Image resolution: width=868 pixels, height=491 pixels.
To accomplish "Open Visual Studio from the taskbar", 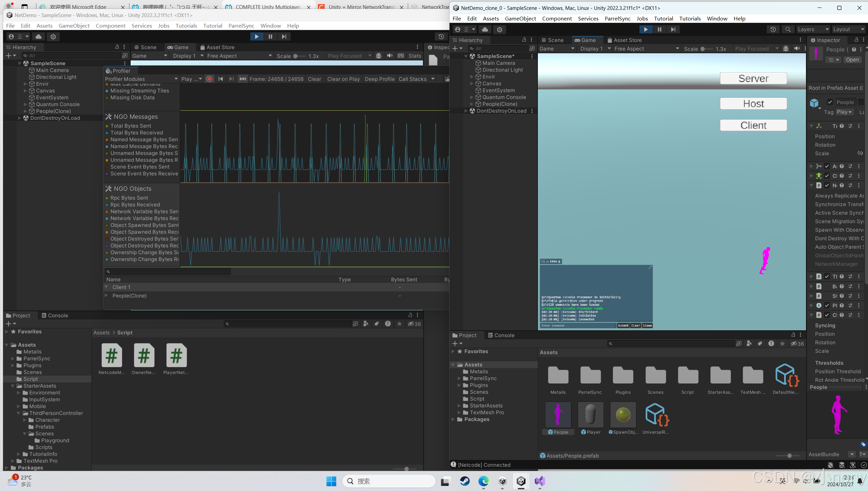I will [x=540, y=481].
